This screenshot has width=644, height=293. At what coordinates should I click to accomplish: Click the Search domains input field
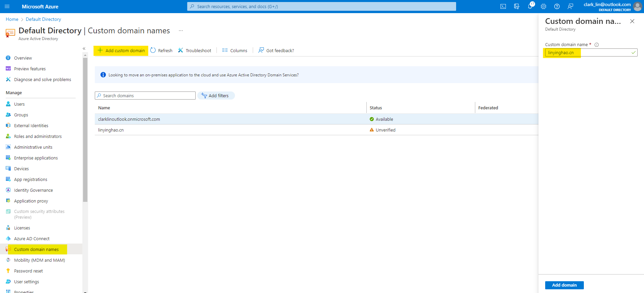click(148, 96)
